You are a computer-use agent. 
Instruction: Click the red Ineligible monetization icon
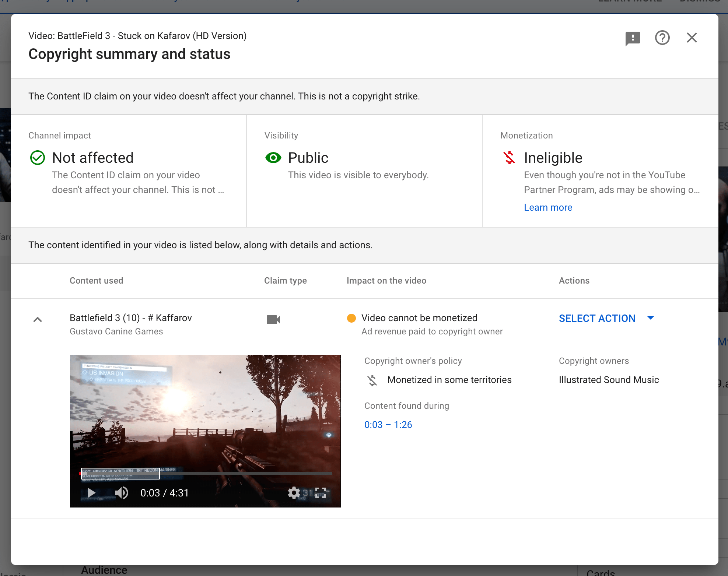[x=509, y=158]
